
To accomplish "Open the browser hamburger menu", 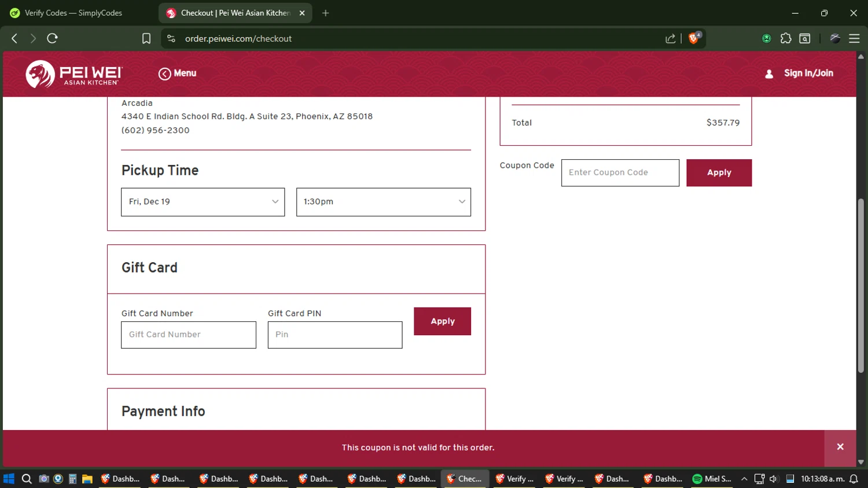I will point(854,38).
